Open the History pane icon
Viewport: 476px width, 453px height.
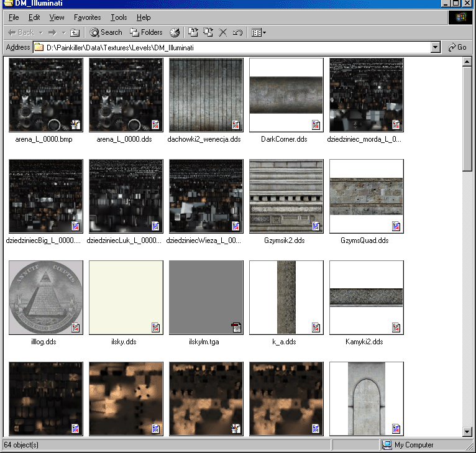(x=175, y=32)
